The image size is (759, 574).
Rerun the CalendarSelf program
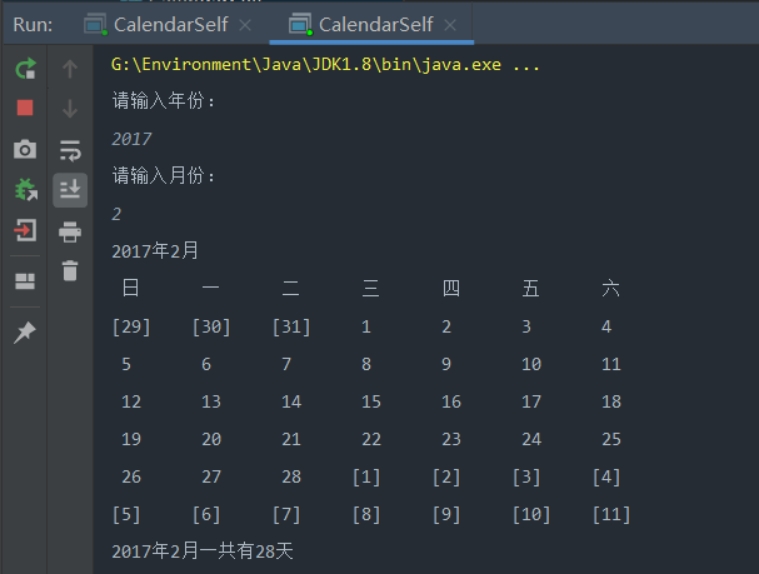(x=25, y=69)
